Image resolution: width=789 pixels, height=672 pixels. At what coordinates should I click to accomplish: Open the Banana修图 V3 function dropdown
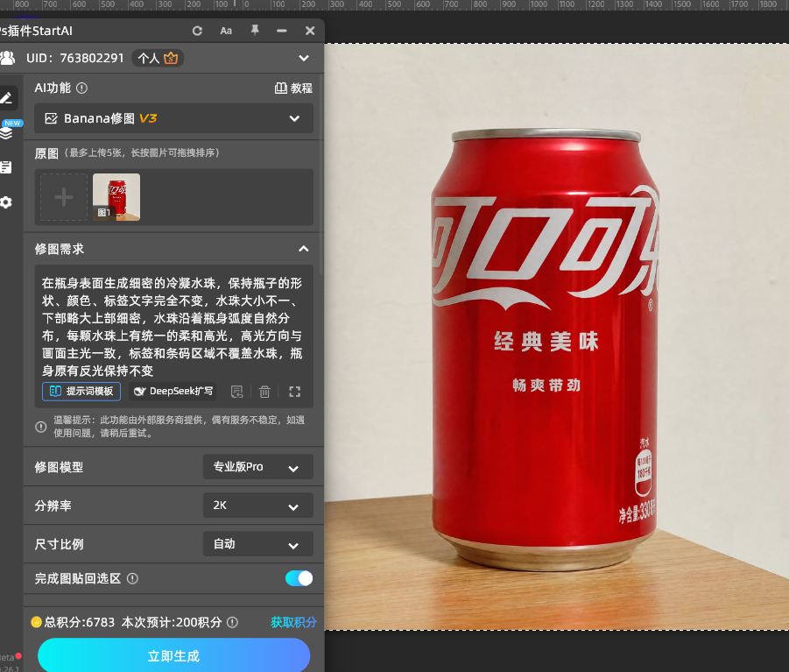coord(173,118)
